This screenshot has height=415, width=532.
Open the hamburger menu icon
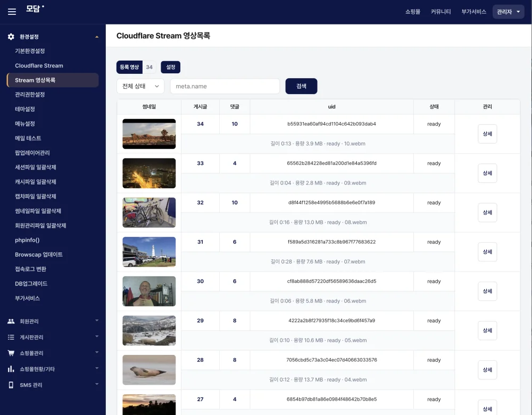(12, 12)
